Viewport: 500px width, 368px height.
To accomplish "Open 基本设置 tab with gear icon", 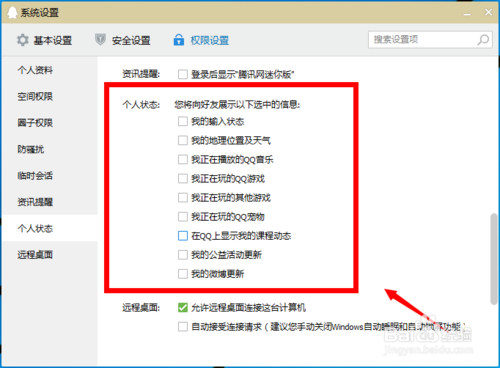I will [44, 40].
